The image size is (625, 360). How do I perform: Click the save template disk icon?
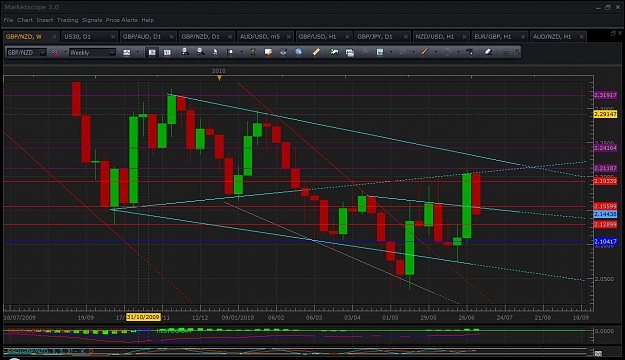click(380, 52)
